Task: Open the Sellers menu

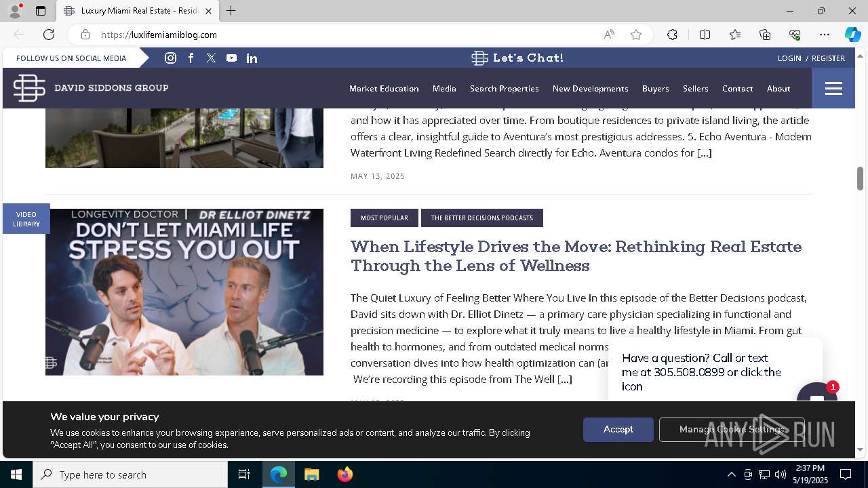Action: [696, 89]
